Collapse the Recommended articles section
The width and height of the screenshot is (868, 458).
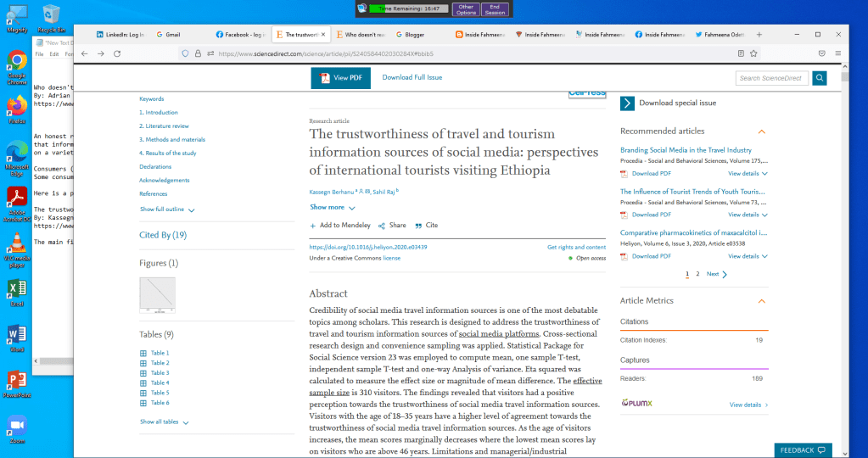pyautogui.click(x=761, y=131)
